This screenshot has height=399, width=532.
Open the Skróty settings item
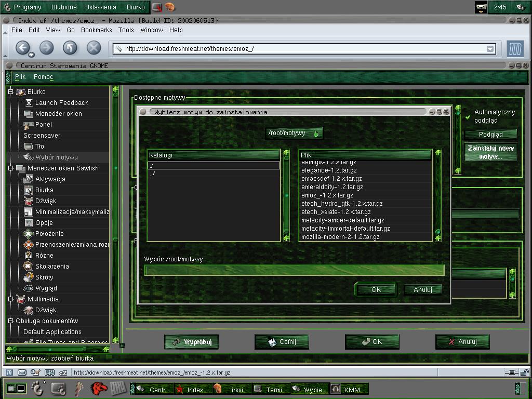click(x=44, y=277)
